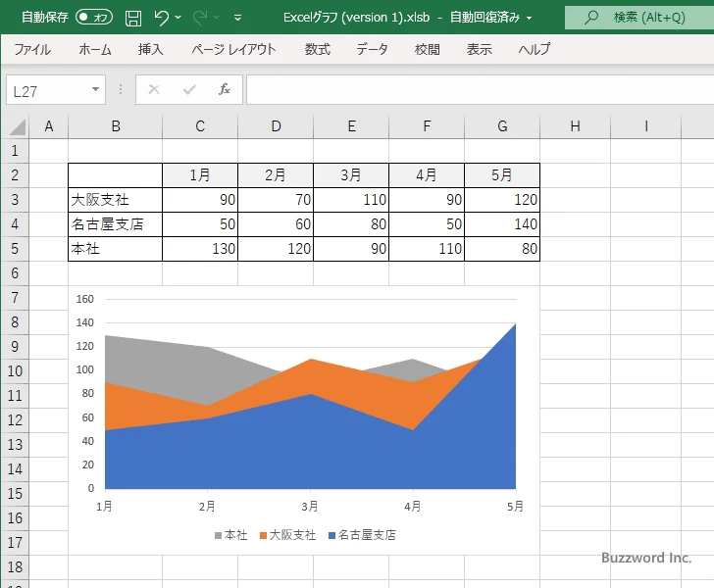
Task: Click cell E3 with value 110
Action: (351, 200)
